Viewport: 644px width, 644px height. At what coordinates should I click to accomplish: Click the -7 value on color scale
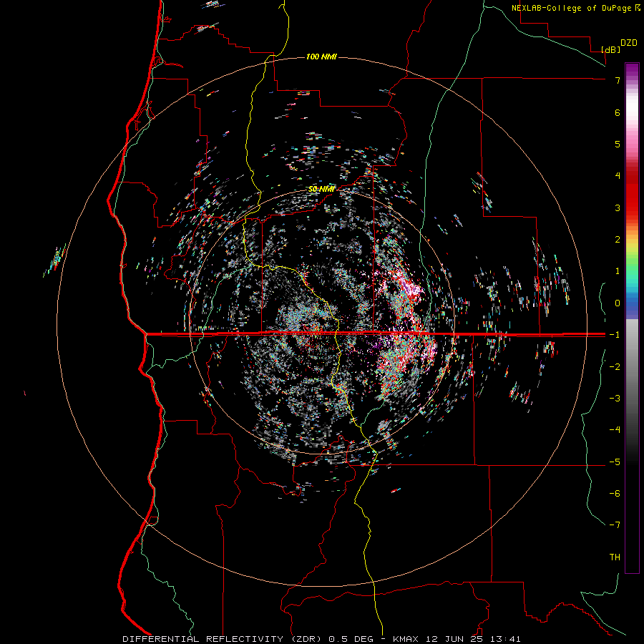coord(615,525)
